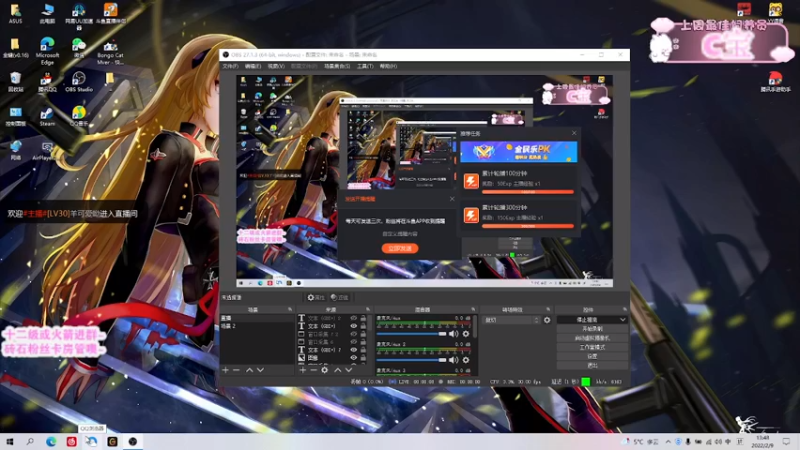Move the selected scene down
Viewport: 800px width, 450px height.
260,370
